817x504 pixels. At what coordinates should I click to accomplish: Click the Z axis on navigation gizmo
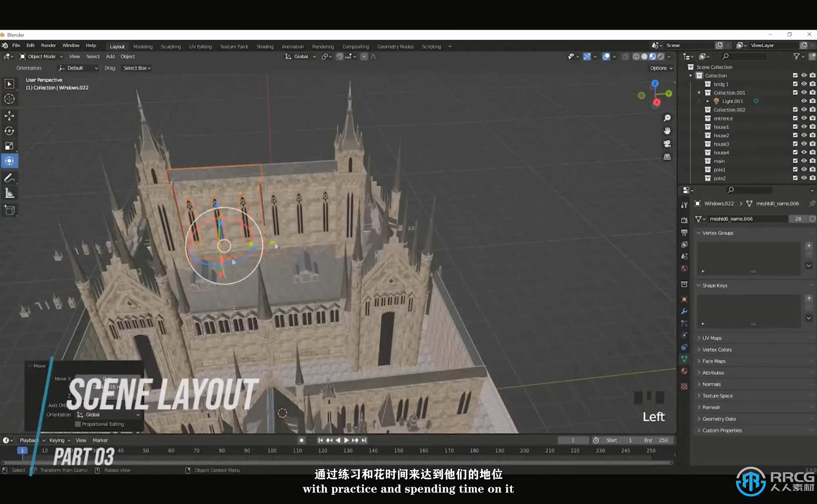(655, 83)
